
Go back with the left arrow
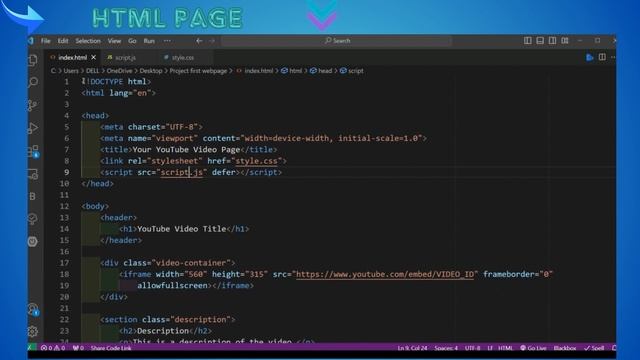click(x=199, y=41)
